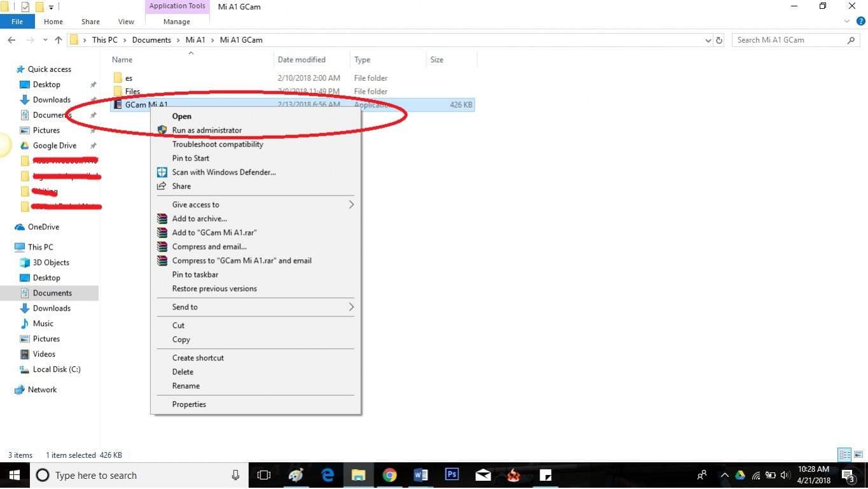Click Add to archive in the context menu
This screenshot has width=868, height=489.
pos(256,218)
